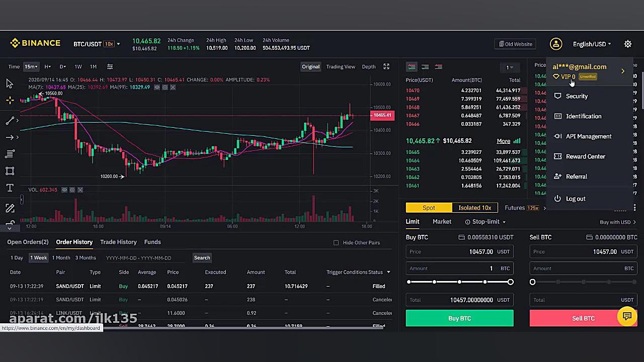
Task: Activate the yellow crosshair tool
Action: pos(10,101)
